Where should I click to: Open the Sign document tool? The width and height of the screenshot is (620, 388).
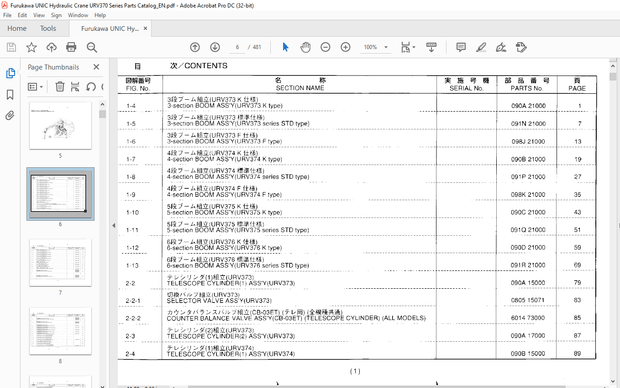(501, 47)
